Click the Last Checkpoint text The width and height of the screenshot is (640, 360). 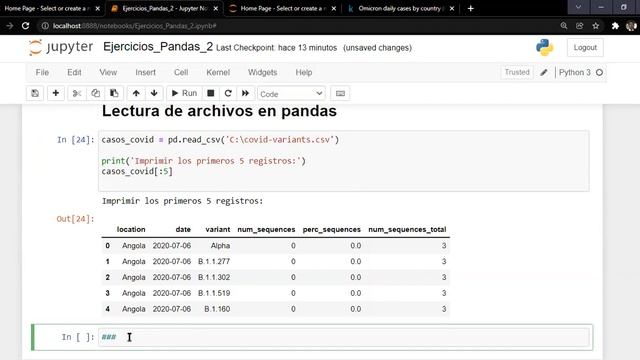point(277,48)
